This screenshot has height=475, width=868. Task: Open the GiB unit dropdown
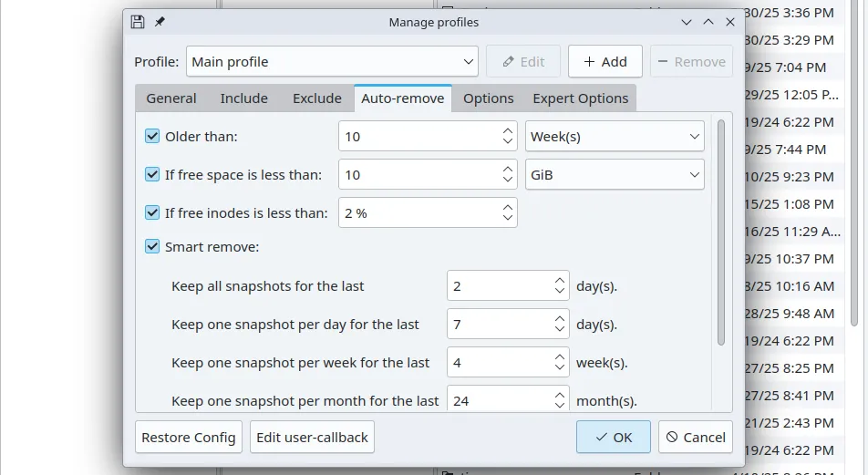615,175
